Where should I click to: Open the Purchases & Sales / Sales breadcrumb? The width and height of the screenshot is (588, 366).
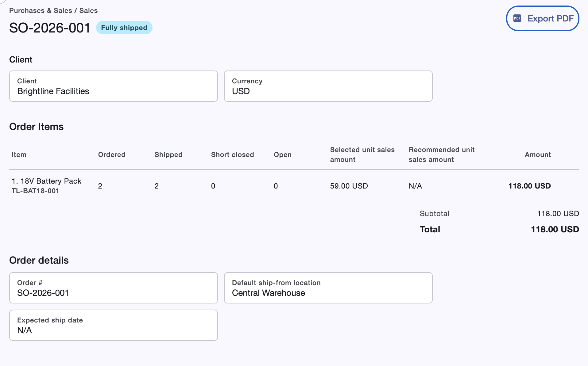[53, 10]
